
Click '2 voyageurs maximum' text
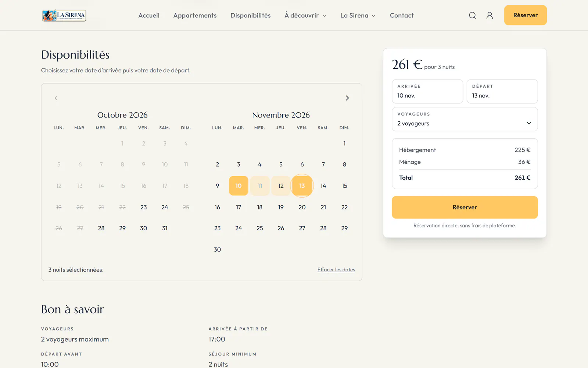(x=75, y=339)
